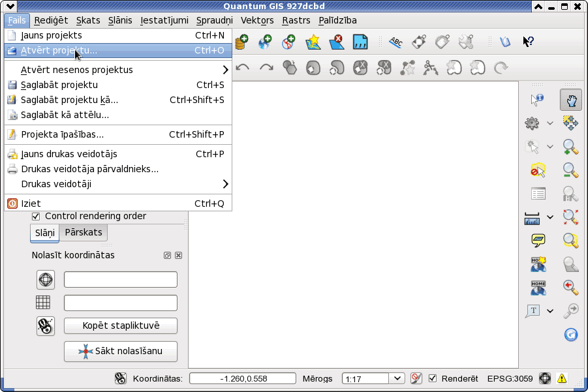Click the Redo arrow in editing toolbar
The image size is (588, 392).
click(x=266, y=68)
